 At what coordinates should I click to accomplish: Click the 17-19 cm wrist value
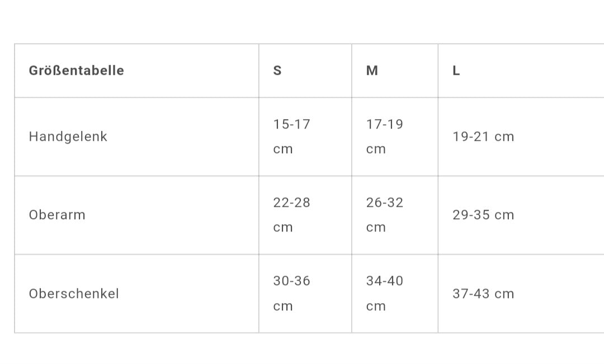click(x=384, y=136)
